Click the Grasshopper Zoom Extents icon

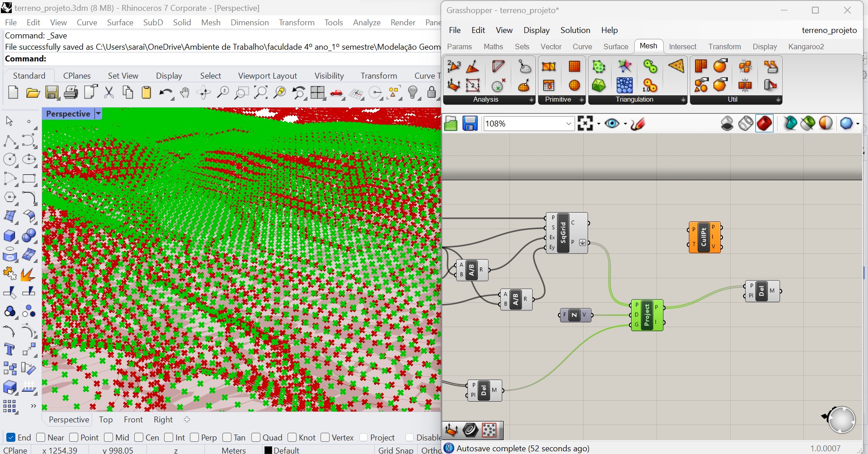tap(585, 123)
